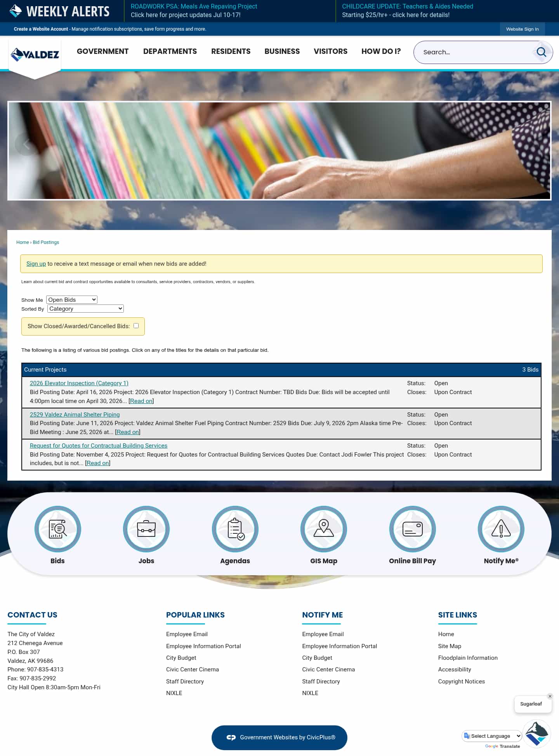559x756 pixels.
Task: Open Accessibility site link
Action: (x=455, y=670)
